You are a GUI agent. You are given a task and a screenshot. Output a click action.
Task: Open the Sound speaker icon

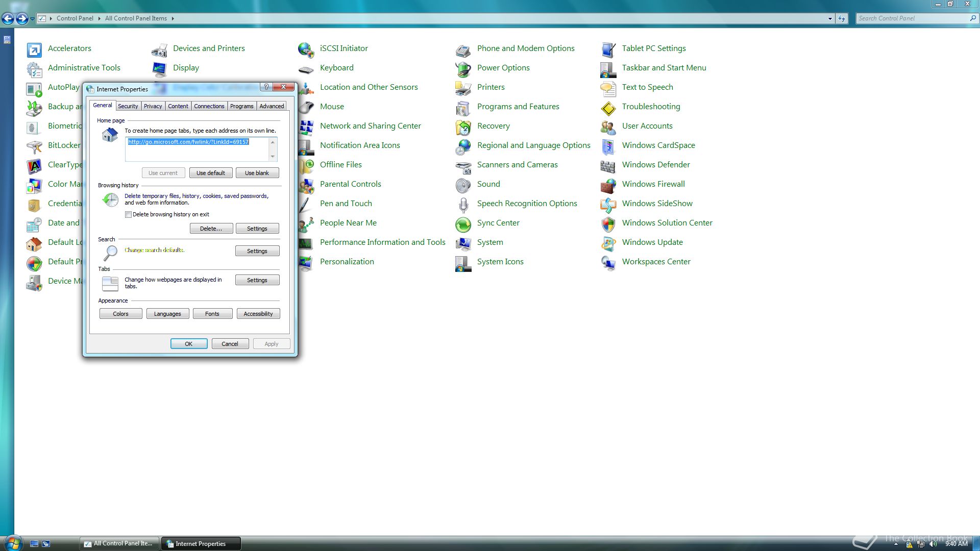click(x=463, y=185)
